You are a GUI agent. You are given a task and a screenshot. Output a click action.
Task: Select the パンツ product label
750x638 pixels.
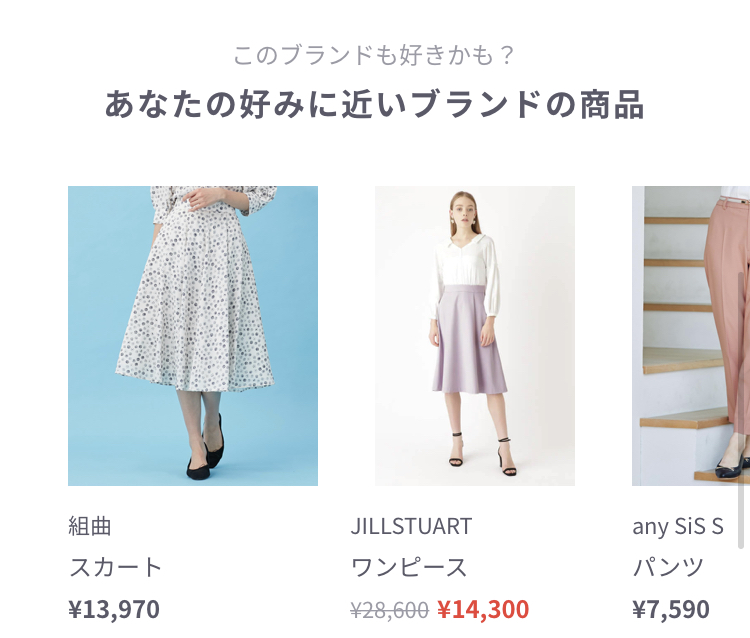[x=668, y=567]
